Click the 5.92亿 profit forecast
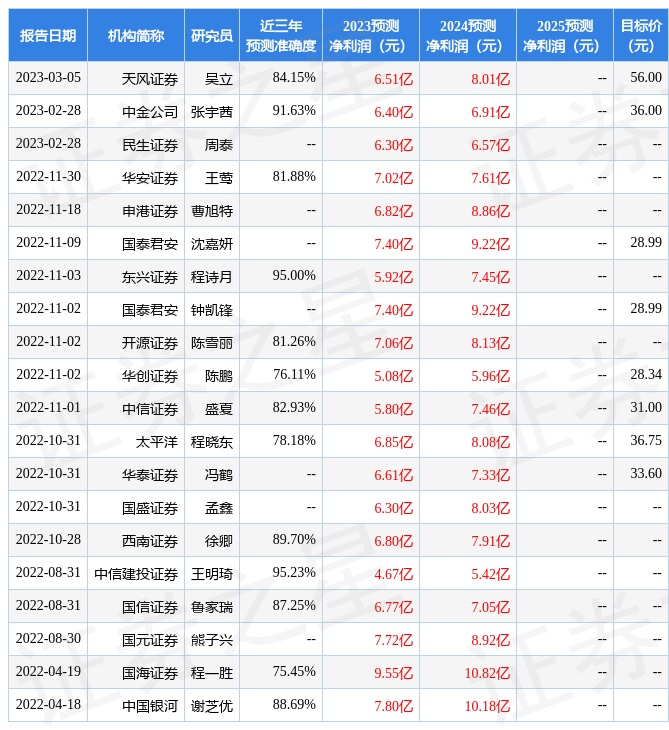The image size is (669, 730). tap(393, 277)
